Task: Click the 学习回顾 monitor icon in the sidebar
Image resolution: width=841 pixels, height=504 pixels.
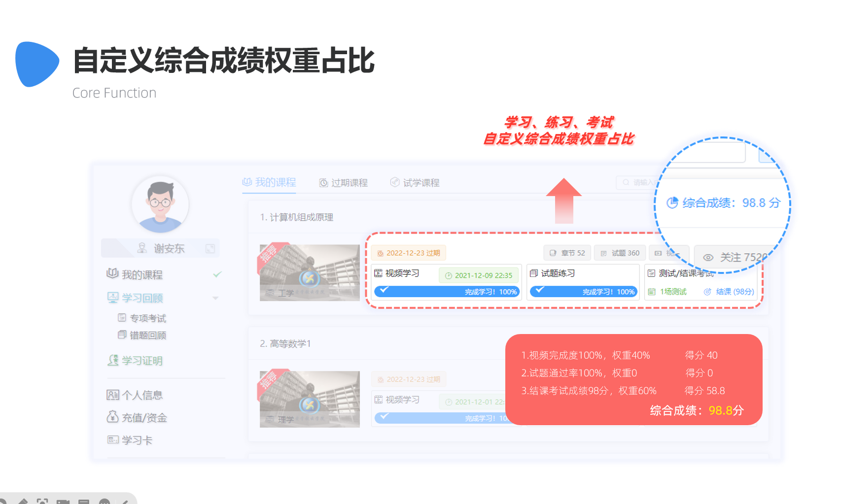Action: click(x=113, y=298)
